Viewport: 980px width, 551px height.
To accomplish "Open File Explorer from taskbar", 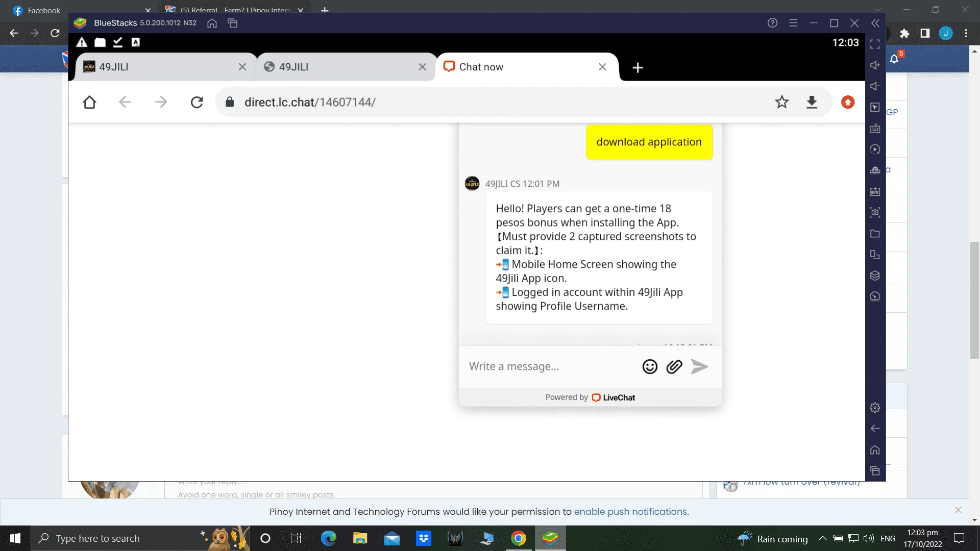I will pyautogui.click(x=360, y=538).
